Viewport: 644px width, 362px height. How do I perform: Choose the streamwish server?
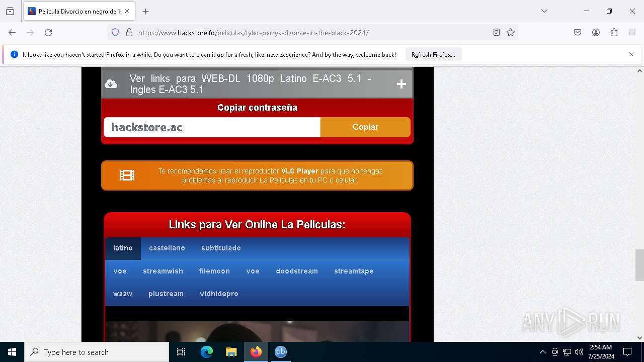tap(163, 271)
